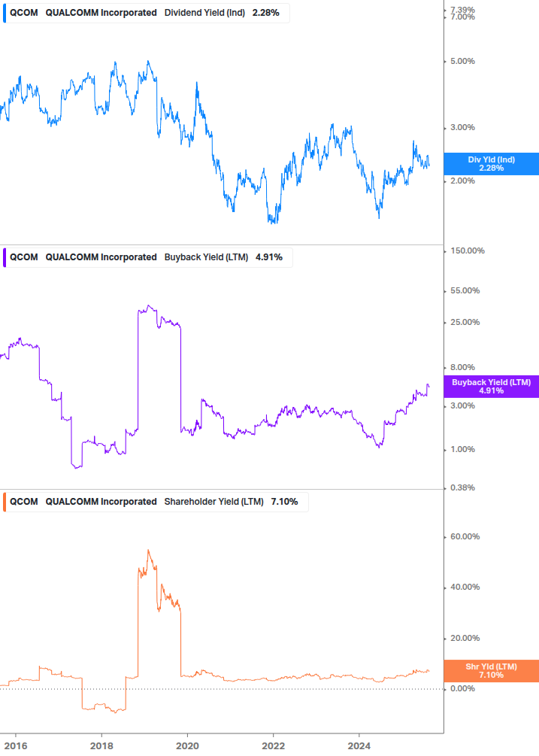Click the orange color bar of Shareholder legend
The image size is (539, 756).
[5, 502]
